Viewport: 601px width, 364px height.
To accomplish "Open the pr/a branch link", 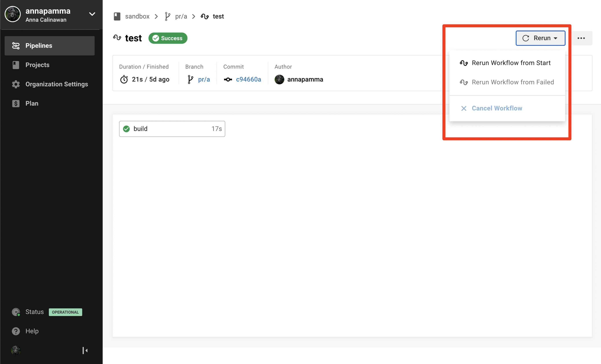I will coord(204,79).
